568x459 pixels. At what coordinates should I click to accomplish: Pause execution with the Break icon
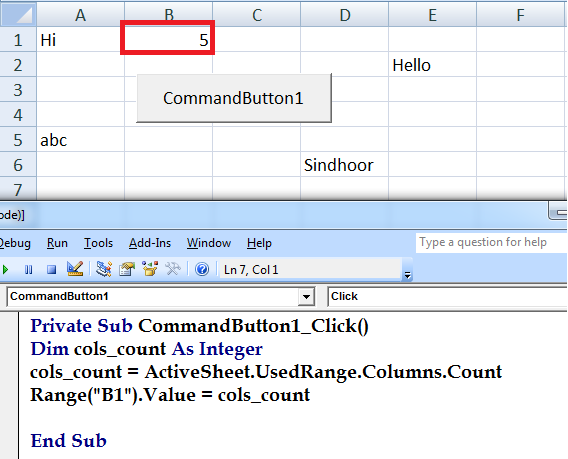tap(28, 270)
